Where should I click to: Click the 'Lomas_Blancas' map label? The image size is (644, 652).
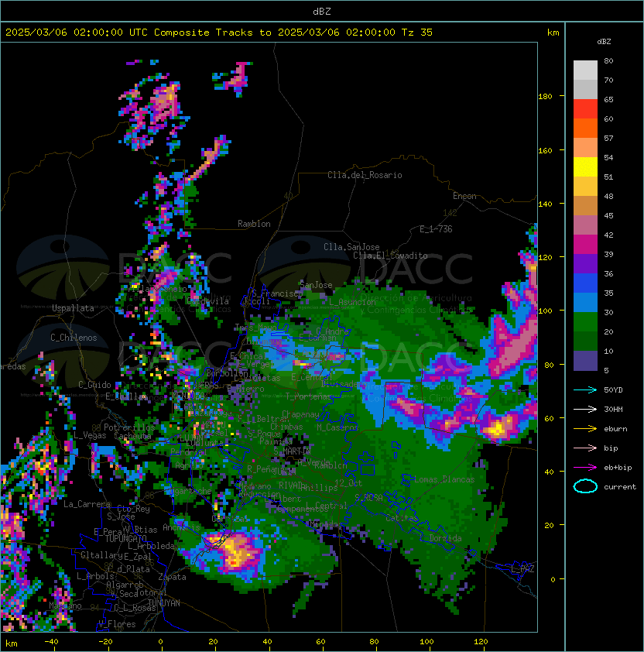(444, 479)
